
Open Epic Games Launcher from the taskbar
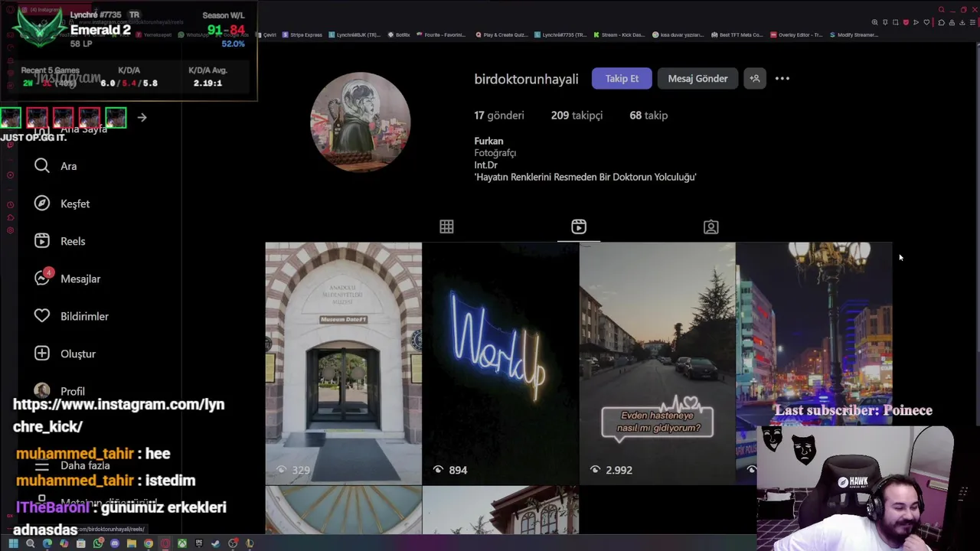(199, 543)
